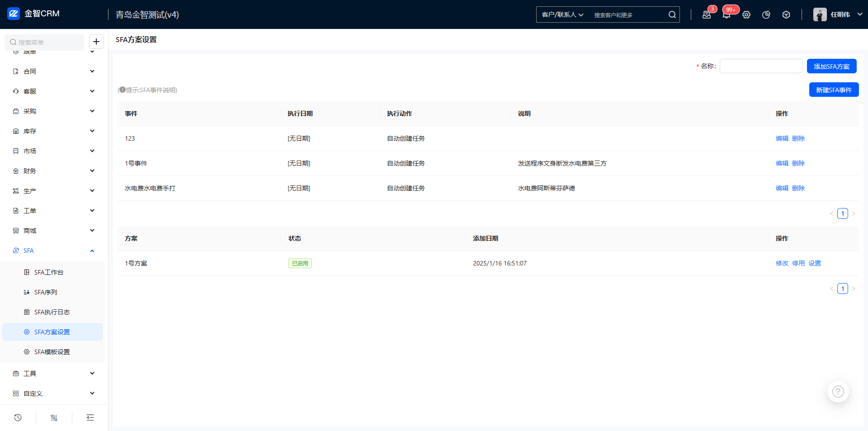The image size is (868, 431).
Task: Open SFA工作台 in the sidebar
Action: click(52, 272)
